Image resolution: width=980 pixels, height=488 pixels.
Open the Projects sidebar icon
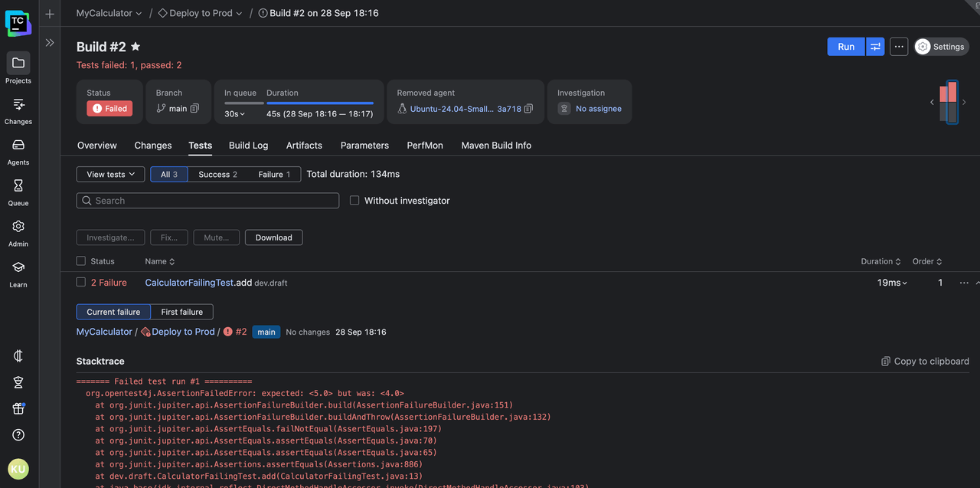coord(18,63)
